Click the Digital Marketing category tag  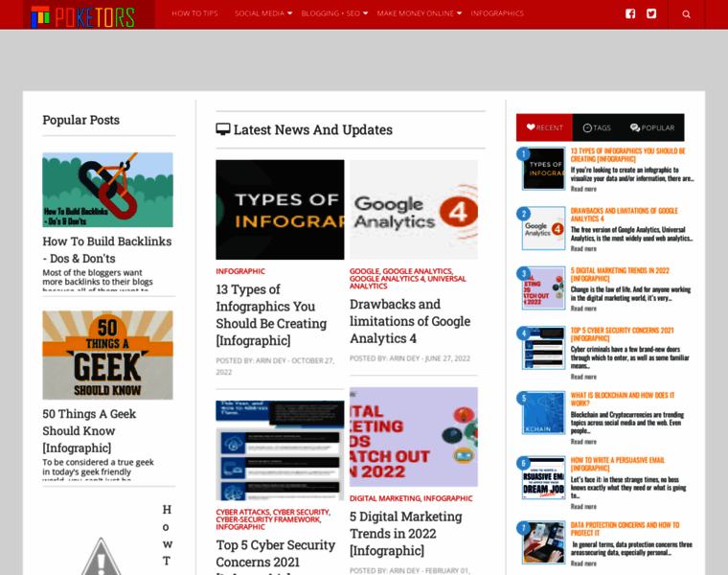[x=384, y=498]
